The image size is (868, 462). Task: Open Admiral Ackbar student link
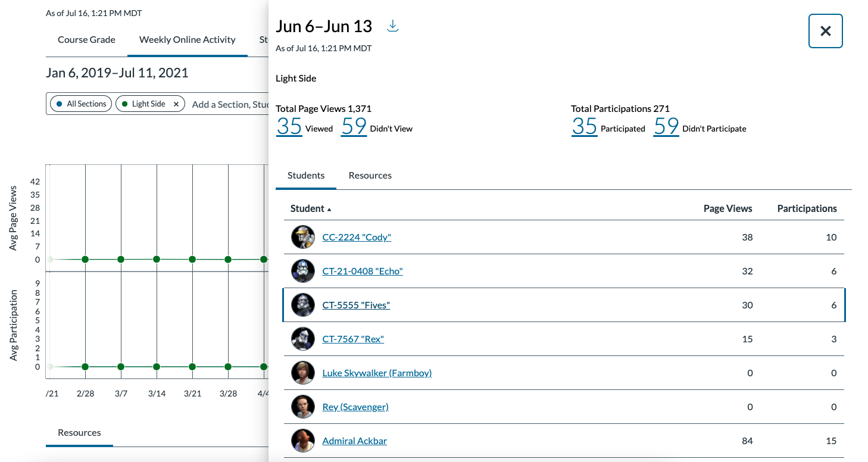354,441
